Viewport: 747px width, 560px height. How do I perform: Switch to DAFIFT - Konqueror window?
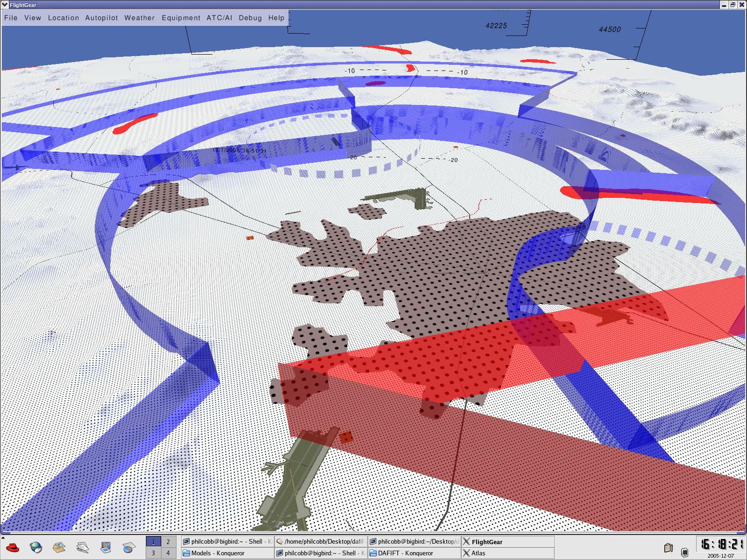(x=414, y=553)
